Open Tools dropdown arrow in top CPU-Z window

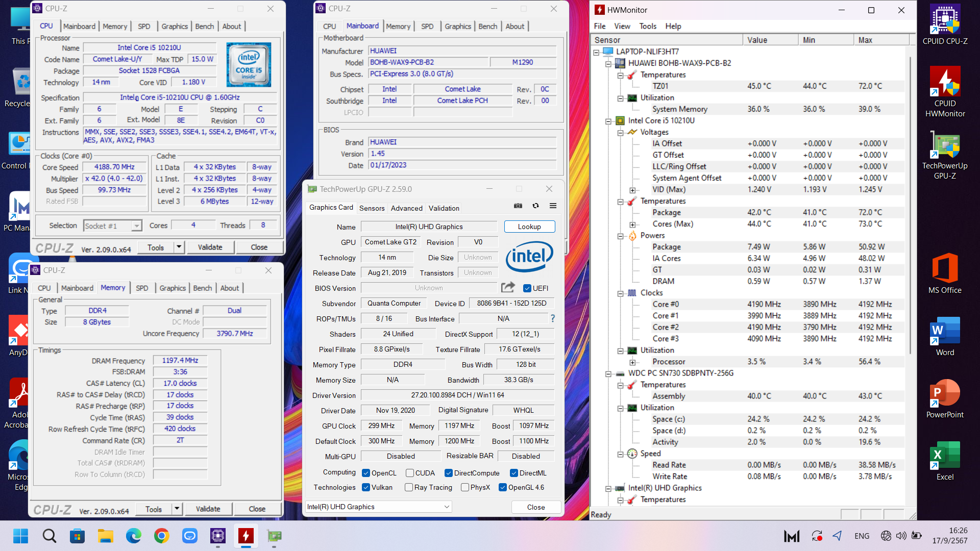point(179,247)
